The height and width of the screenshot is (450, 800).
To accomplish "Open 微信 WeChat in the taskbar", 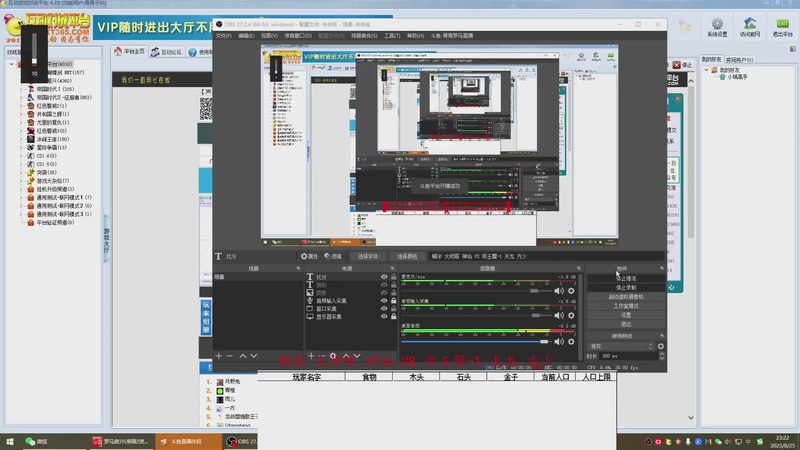I will coord(37,441).
